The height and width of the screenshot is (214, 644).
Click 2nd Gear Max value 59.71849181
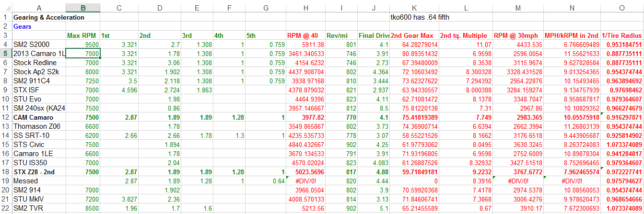[x=414, y=172]
